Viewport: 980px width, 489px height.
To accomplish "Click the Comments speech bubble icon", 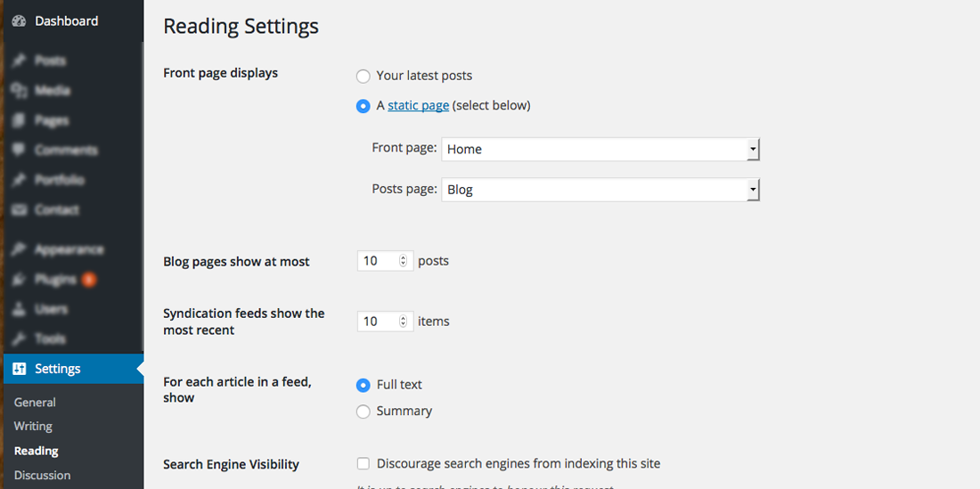I will 19,151.
